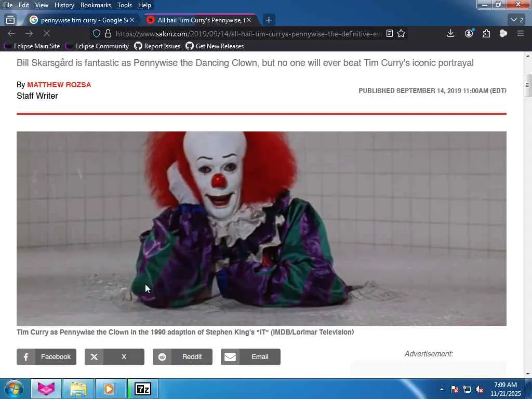Open the View menu

pos(42,5)
